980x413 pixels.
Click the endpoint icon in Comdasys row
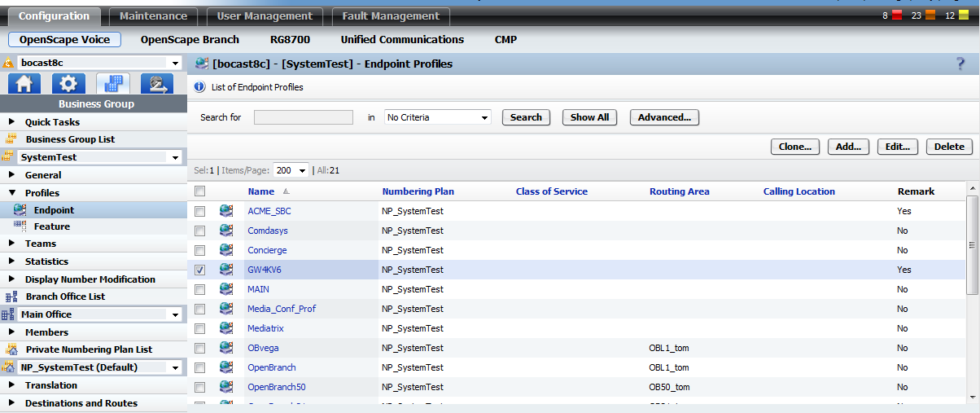tap(225, 231)
